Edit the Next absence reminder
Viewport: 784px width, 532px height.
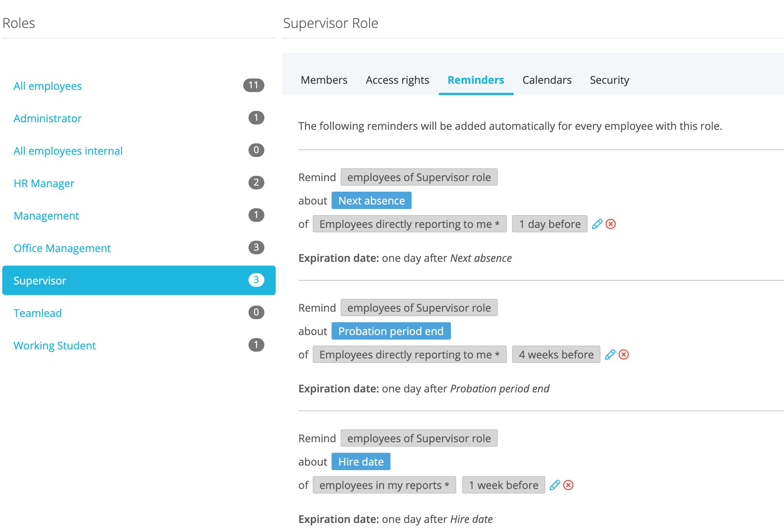click(x=597, y=224)
